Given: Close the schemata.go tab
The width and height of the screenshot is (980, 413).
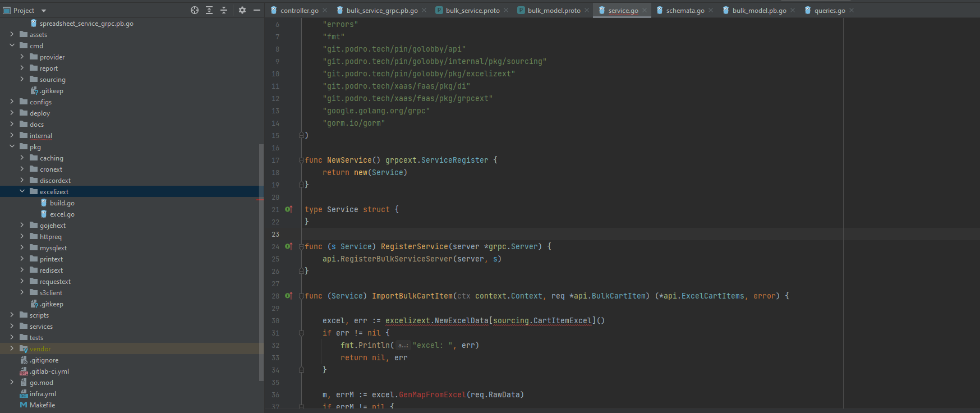Looking at the screenshot, I should (711, 10).
